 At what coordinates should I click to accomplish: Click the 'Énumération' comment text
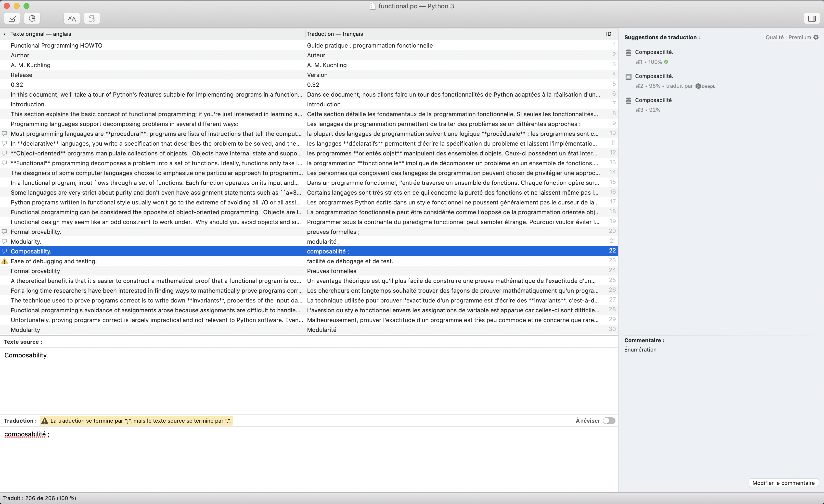pos(640,350)
